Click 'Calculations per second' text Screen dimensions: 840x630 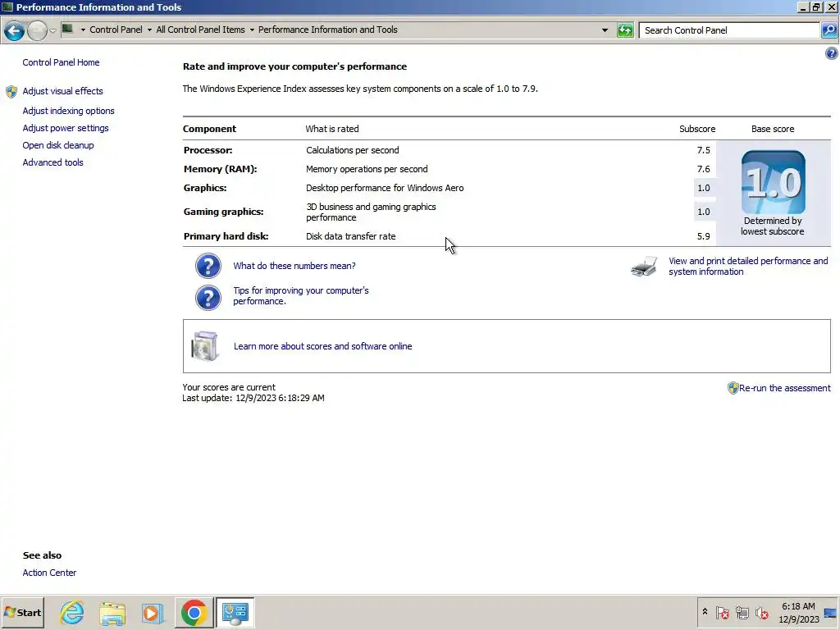click(x=353, y=151)
